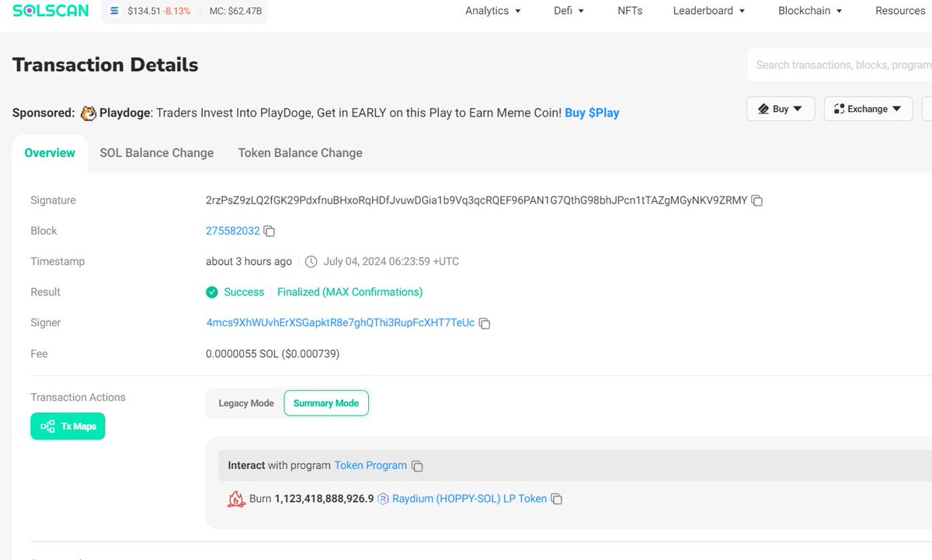This screenshot has height=560, width=932.
Task: Click the burn flame icon
Action: [x=236, y=499]
